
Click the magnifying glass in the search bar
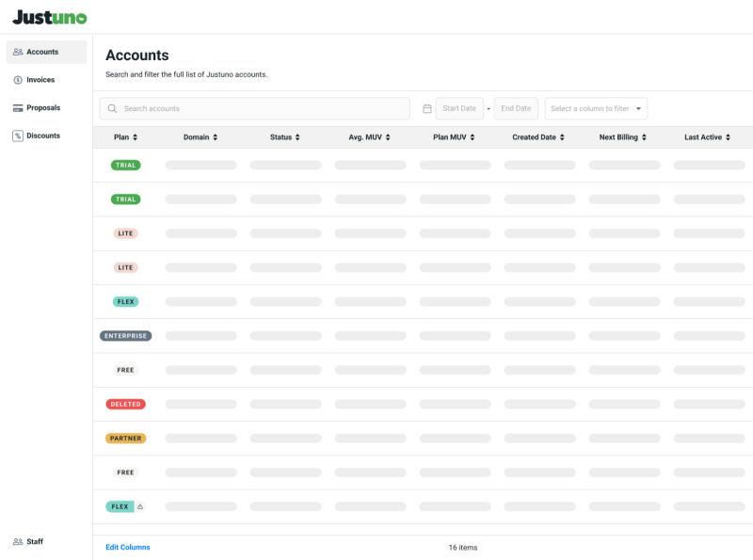[x=111, y=108]
